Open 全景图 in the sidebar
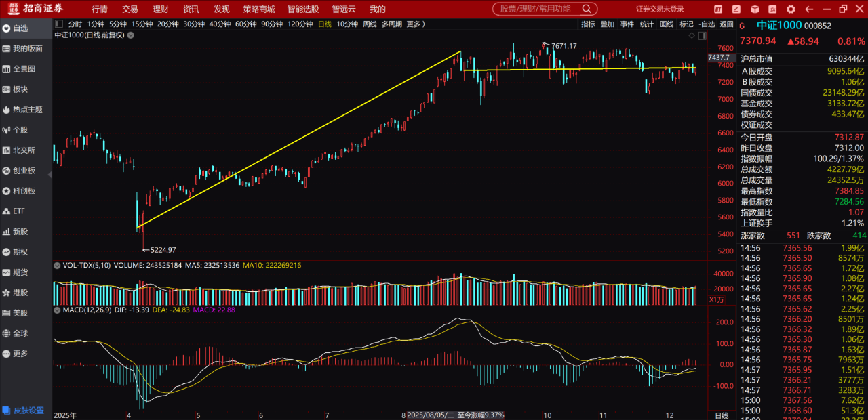Viewport: 868px width, 420px height. click(x=24, y=69)
